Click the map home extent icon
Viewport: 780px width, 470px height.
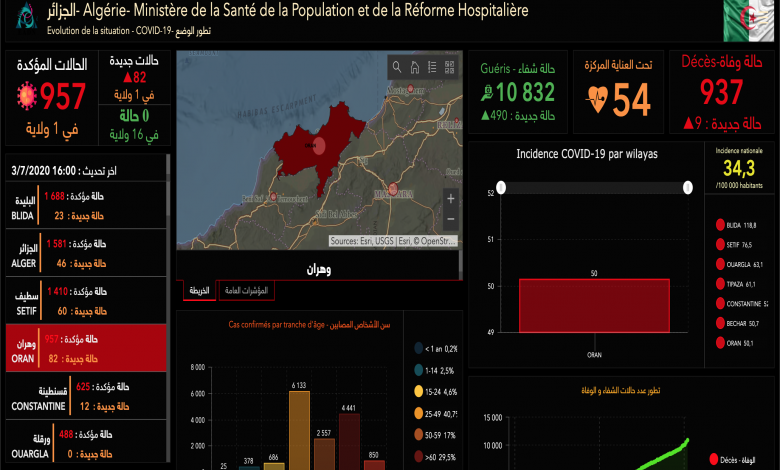click(415, 67)
